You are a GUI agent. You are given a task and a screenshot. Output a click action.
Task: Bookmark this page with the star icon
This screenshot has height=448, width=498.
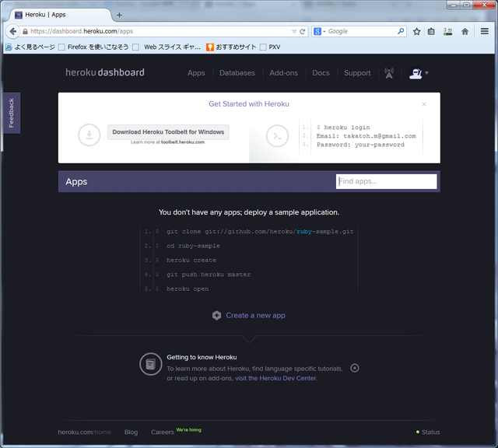point(417,31)
